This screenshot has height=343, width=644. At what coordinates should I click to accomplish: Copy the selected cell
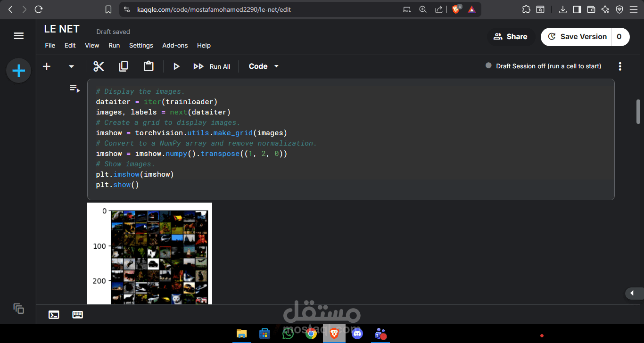pos(124,66)
